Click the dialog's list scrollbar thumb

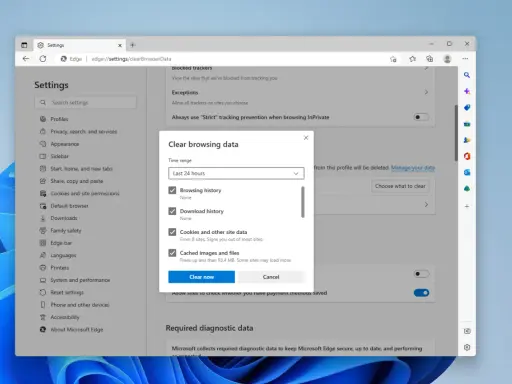point(303,202)
